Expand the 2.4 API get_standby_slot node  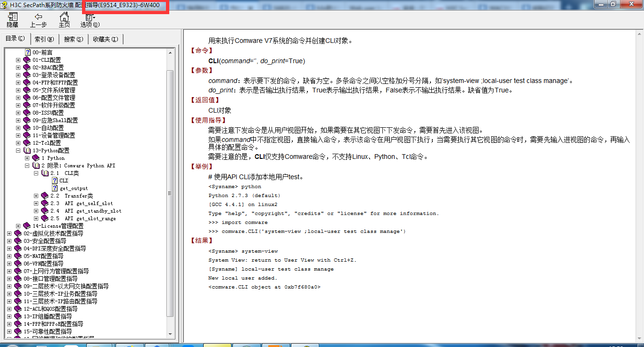36,211
